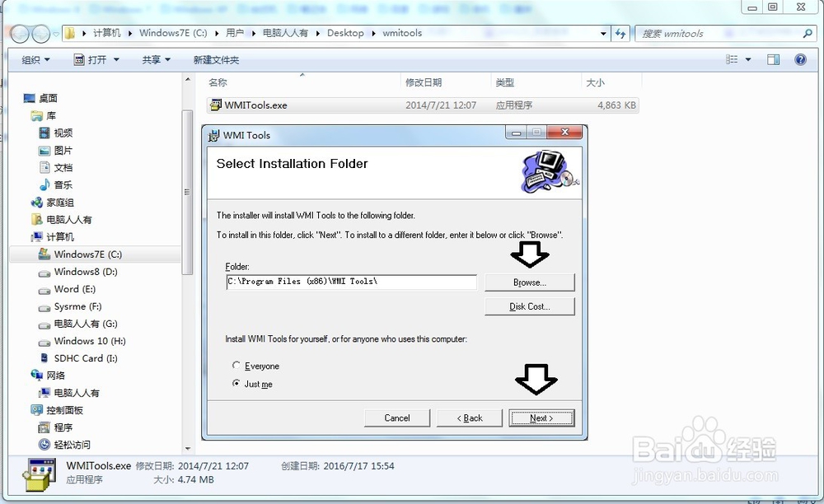This screenshot has width=824, height=504.
Task: Select WMITools.exe file in list
Action: [423, 105]
